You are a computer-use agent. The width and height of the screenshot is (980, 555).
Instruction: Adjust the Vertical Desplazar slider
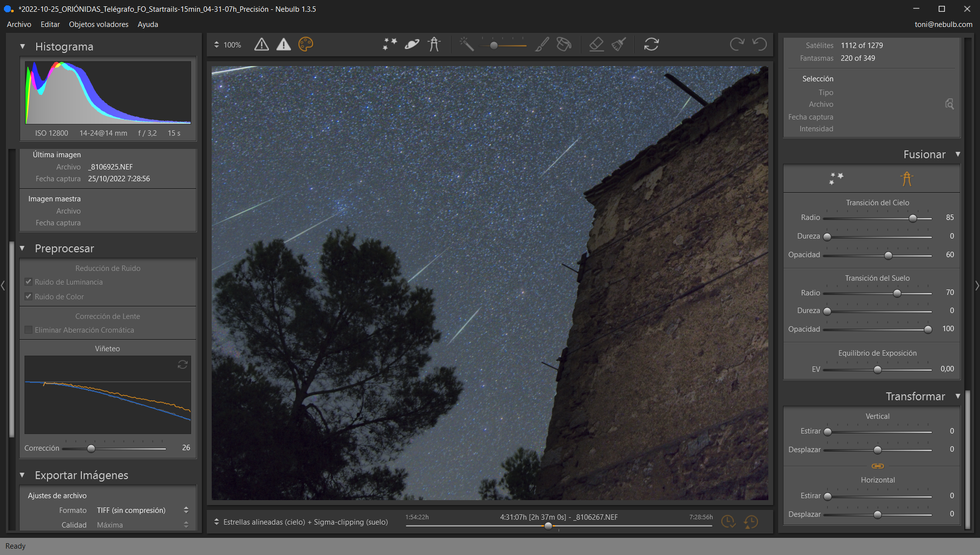[x=877, y=450]
